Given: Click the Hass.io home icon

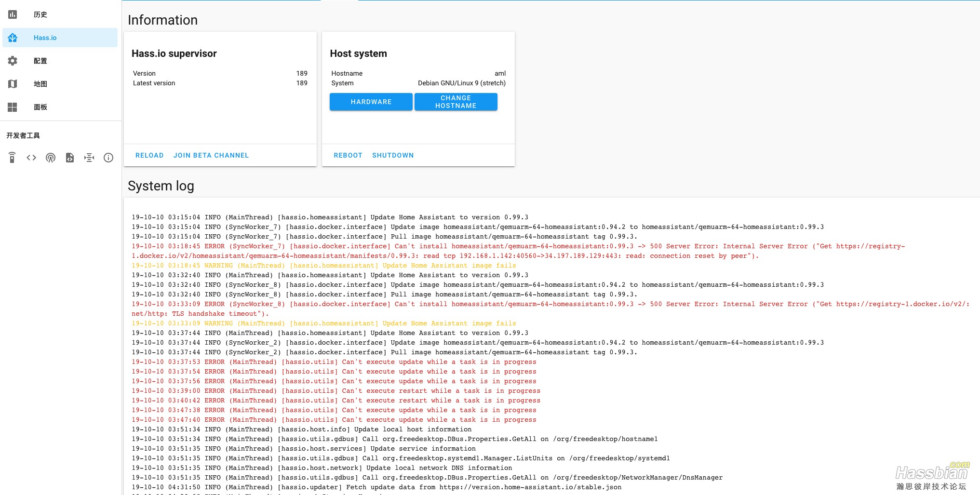Looking at the screenshot, I should [x=13, y=38].
